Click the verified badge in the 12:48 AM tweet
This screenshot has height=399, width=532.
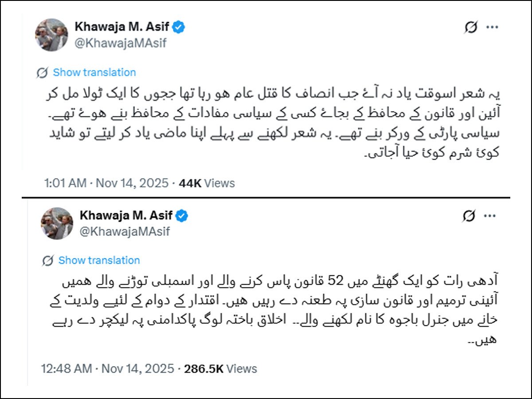click(182, 216)
